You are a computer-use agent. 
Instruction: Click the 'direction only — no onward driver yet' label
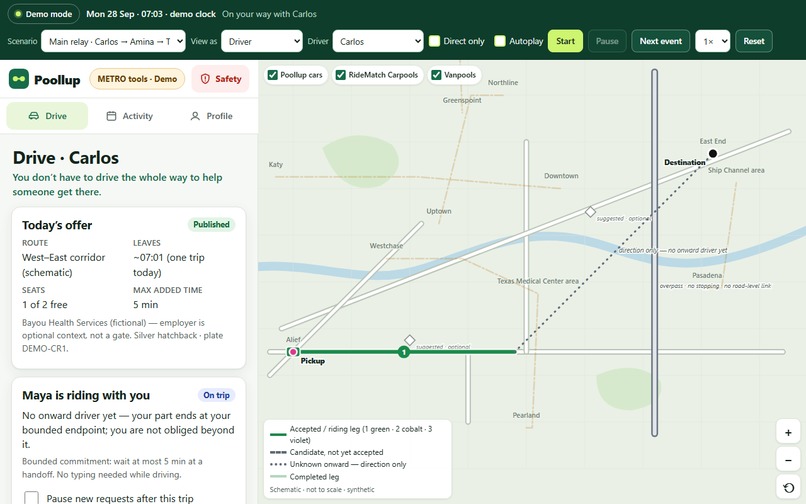click(x=673, y=250)
